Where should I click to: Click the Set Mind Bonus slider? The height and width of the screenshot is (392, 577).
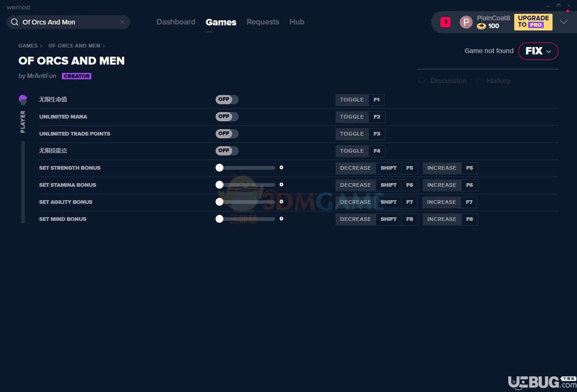pos(246,219)
